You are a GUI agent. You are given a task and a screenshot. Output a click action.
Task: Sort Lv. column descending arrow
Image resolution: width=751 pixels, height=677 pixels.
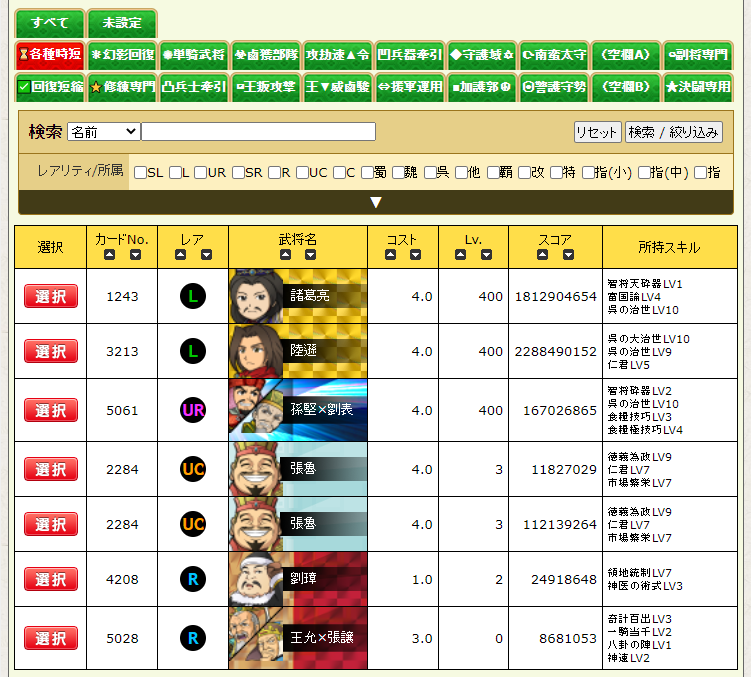click(x=487, y=254)
